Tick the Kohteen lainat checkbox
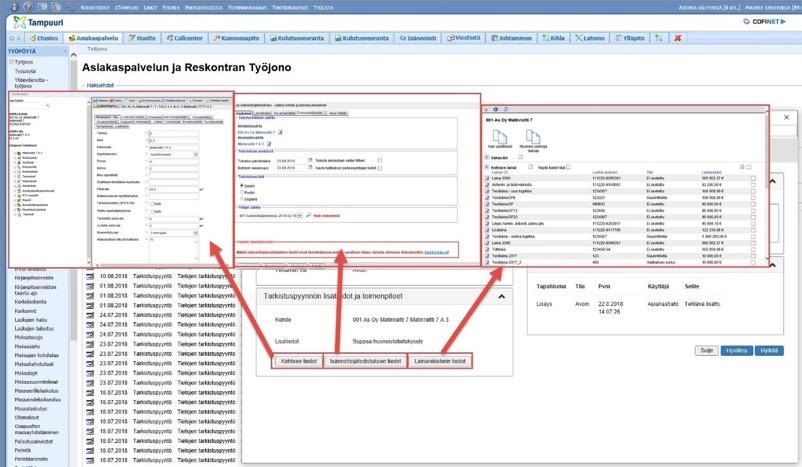 (530, 167)
